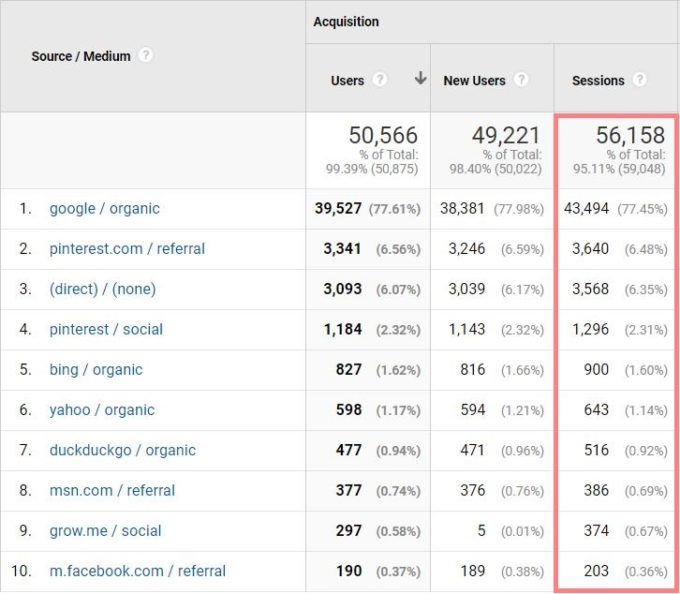Click sessions value 3,640

[591, 249]
